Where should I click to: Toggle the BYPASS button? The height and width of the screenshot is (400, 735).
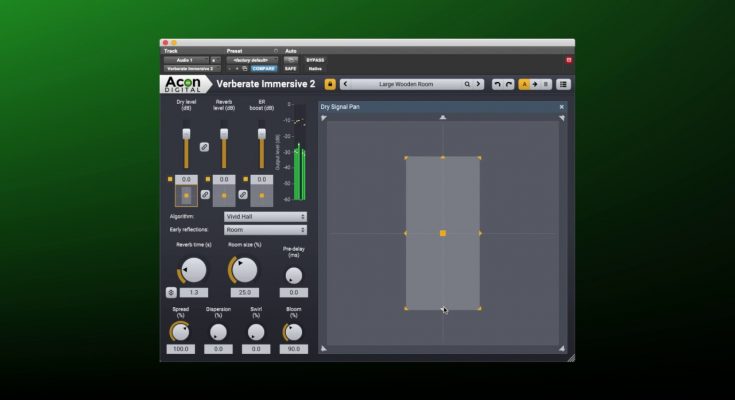click(x=315, y=60)
